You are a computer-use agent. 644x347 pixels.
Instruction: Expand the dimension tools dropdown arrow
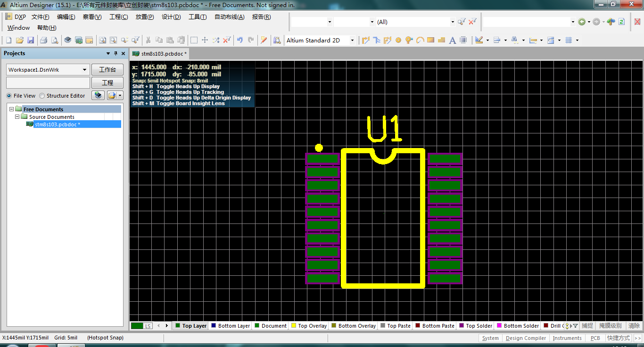[x=541, y=40]
